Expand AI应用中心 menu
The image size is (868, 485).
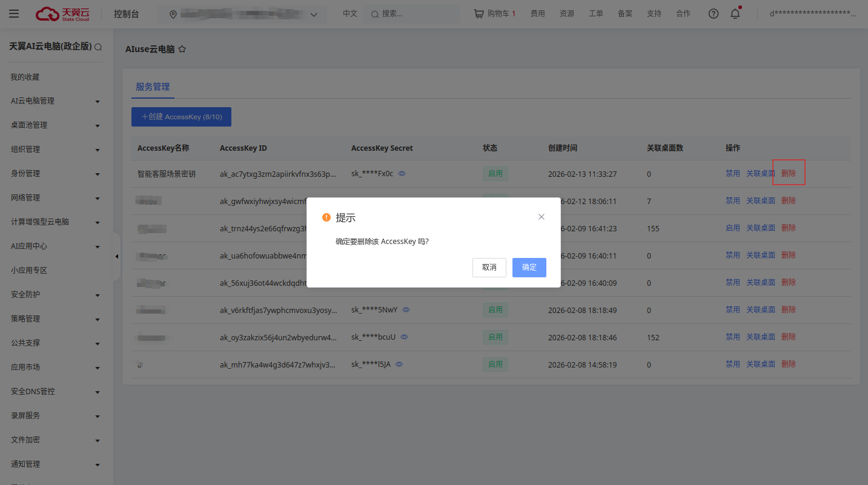click(x=98, y=247)
